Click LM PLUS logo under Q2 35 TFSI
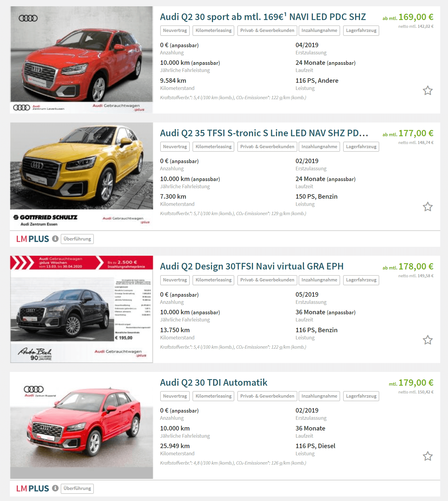The width and height of the screenshot is (448, 501). click(x=33, y=239)
